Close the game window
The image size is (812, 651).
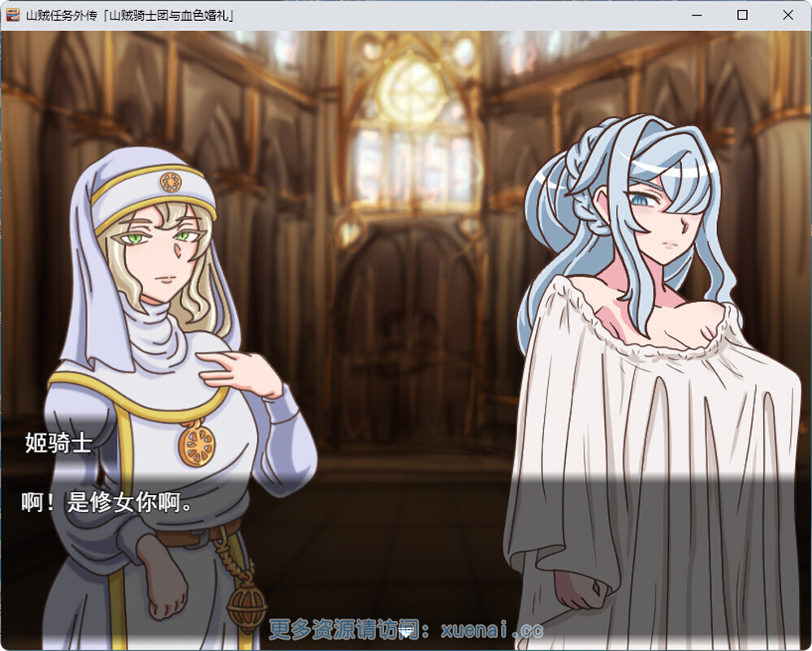pos(788,15)
